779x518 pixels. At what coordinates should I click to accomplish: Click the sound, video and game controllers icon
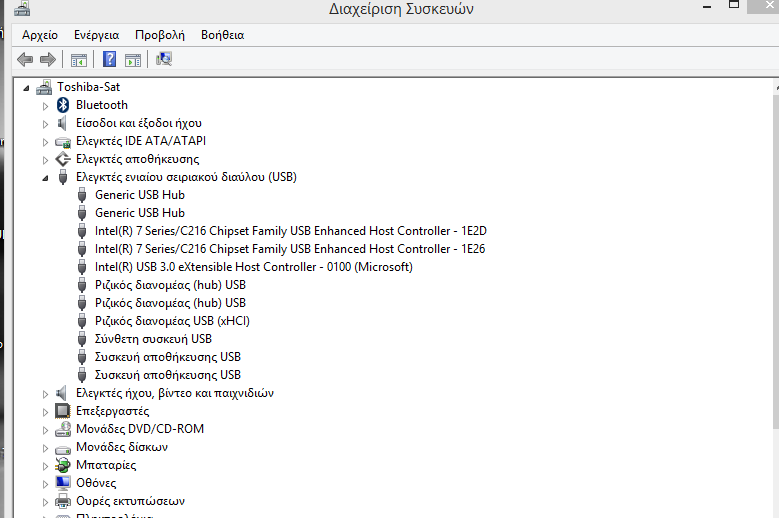click(x=61, y=393)
